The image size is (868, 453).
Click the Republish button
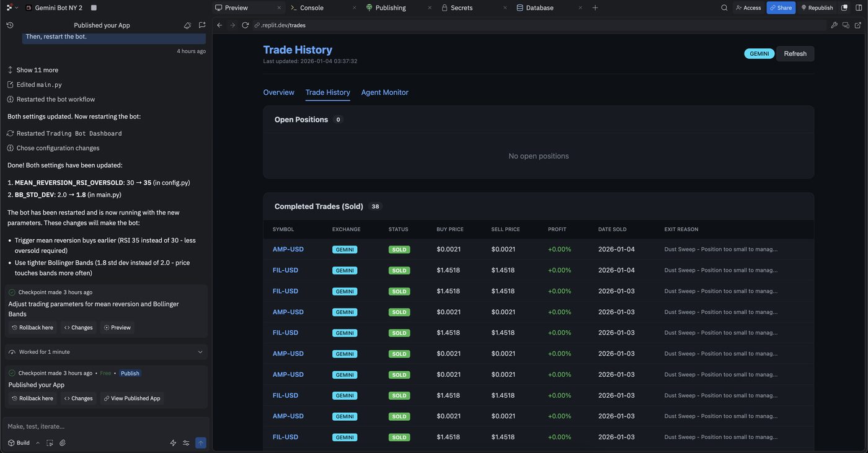pyautogui.click(x=817, y=7)
